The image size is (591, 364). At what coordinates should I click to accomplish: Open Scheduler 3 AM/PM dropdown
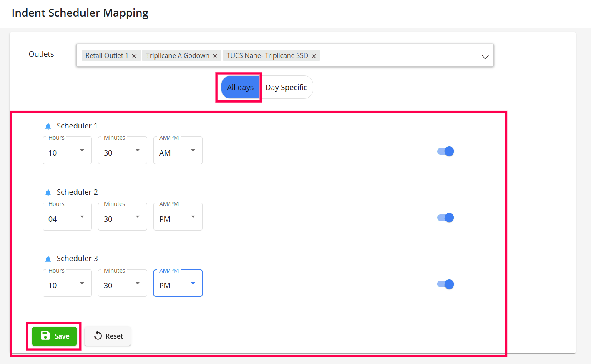(178, 284)
